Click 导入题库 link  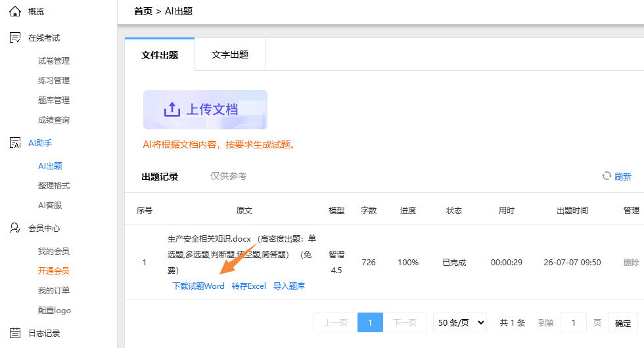click(x=289, y=286)
